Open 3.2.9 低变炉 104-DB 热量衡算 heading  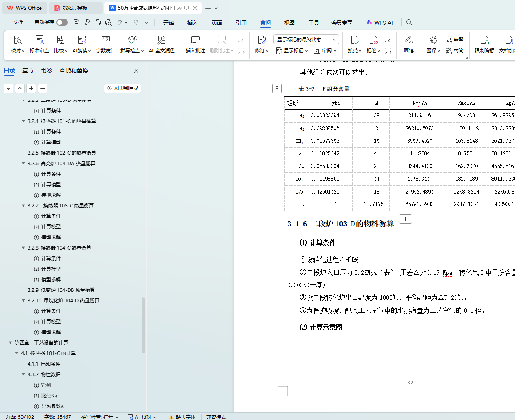click(x=61, y=290)
